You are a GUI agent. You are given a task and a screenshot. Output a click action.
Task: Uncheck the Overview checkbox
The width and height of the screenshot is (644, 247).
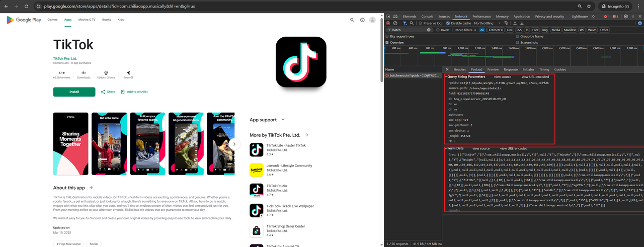[387, 43]
